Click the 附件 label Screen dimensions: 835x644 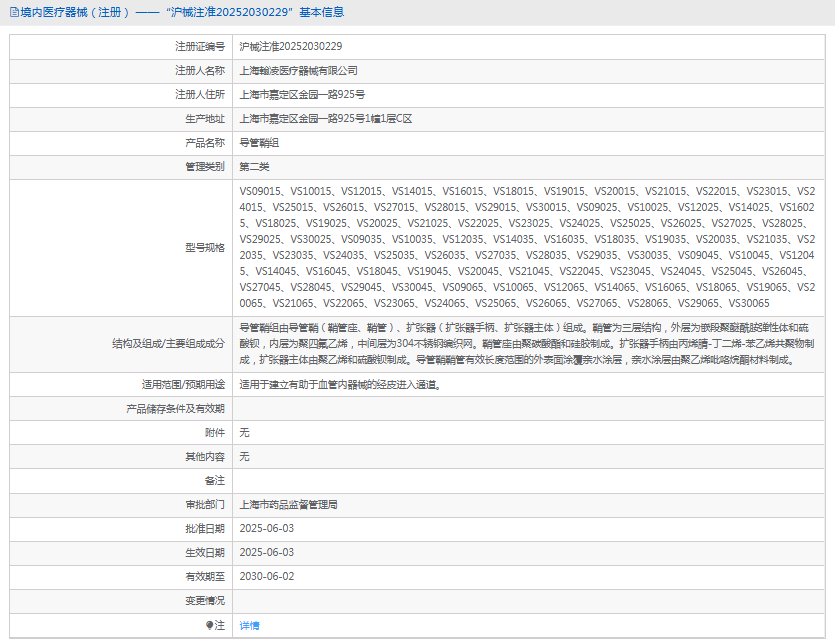point(215,433)
